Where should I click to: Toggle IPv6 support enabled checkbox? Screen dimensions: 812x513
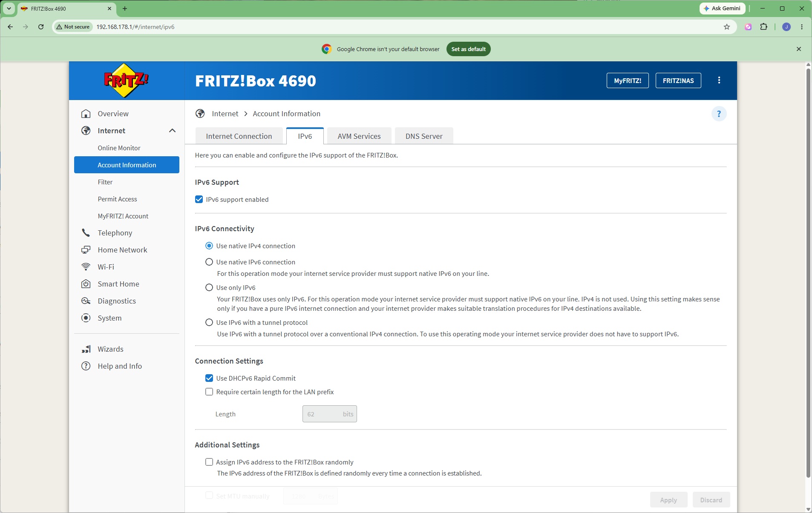coord(199,199)
